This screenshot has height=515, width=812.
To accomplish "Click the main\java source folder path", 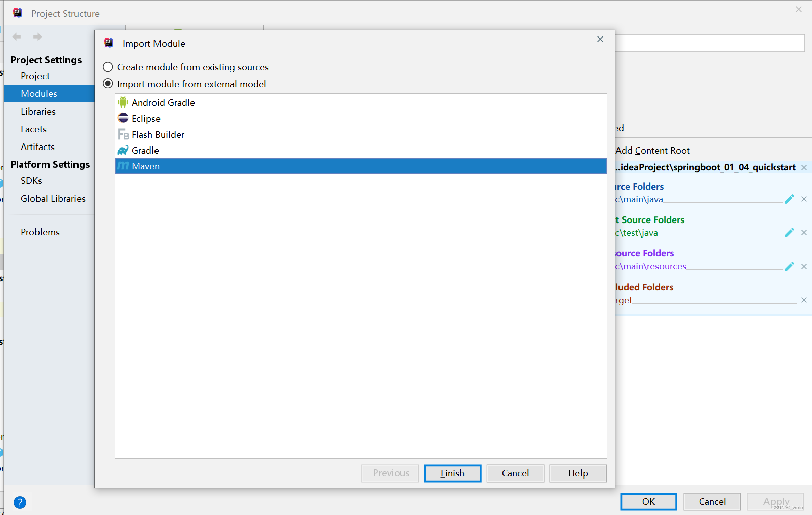I will point(639,199).
